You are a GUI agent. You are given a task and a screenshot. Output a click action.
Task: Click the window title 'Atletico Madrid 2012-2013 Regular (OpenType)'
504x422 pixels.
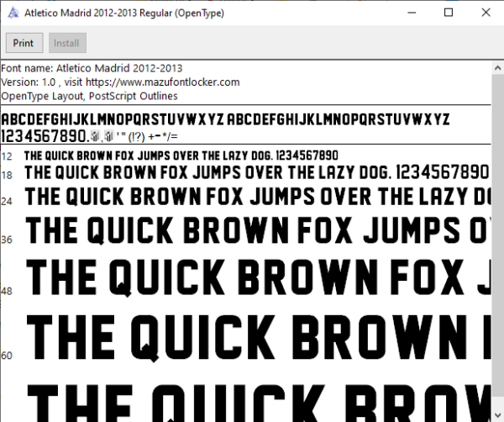124,13
